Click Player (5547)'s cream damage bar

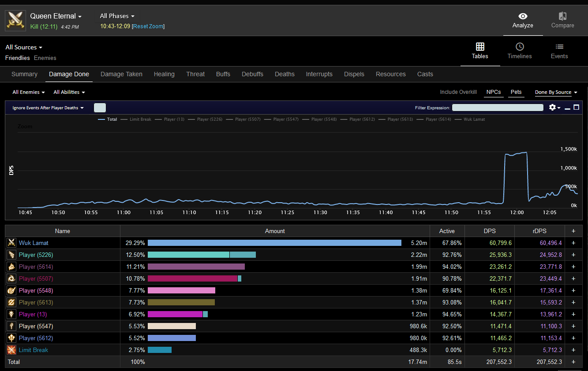(172, 326)
